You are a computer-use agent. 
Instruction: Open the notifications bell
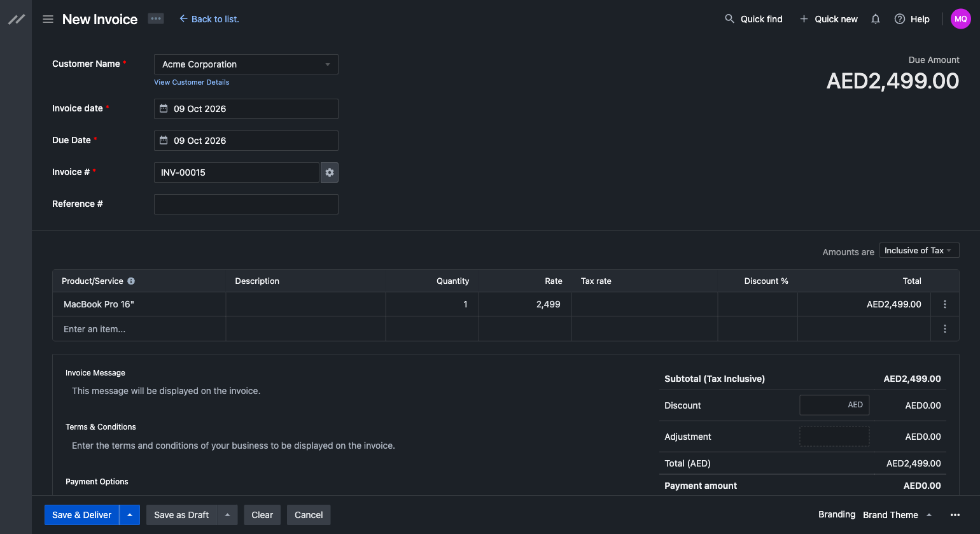pyautogui.click(x=876, y=19)
